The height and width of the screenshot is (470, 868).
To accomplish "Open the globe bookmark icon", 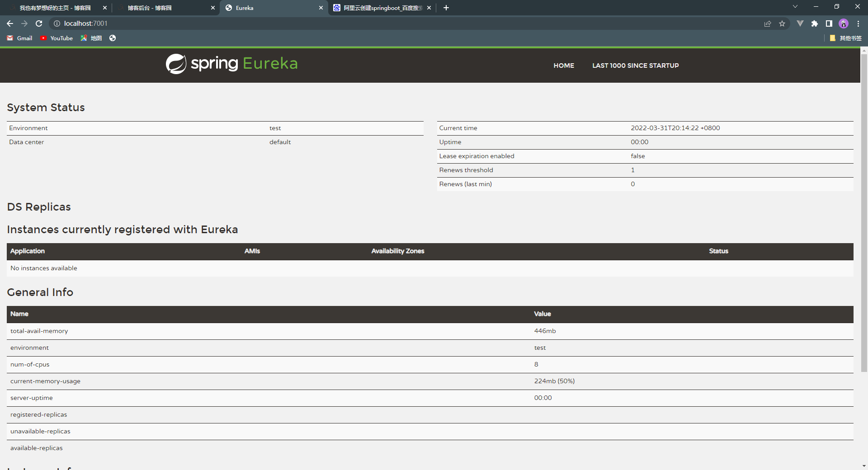I will 113,38.
